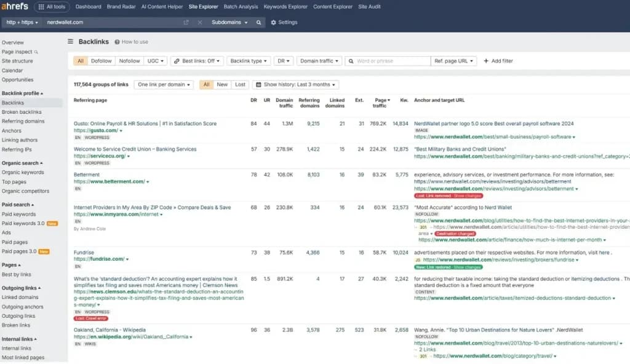630x364 pixels.
Task: Open Anchors report in the sidebar
Action: (11, 131)
